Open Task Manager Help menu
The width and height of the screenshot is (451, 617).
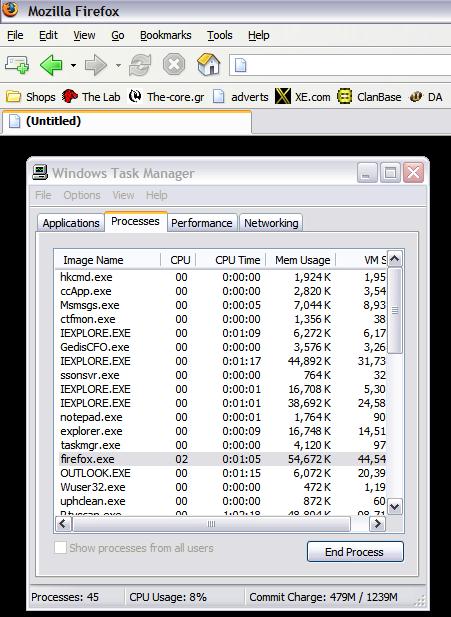[157, 195]
